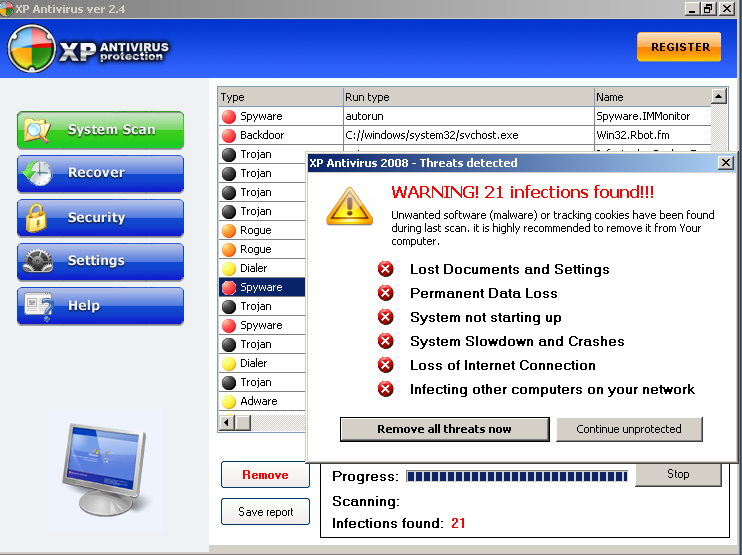Sort by the Type column header
This screenshot has width=742, height=555.
281,97
